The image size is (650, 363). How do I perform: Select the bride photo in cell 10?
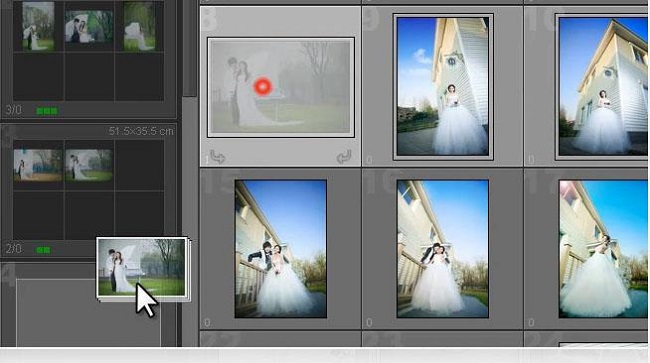pos(602,86)
